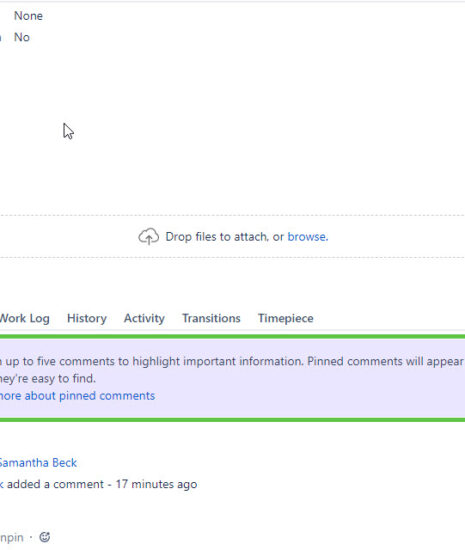Switch to the Work Log tab
Screen dimensions: 465x550
pyautogui.click(x=24, y=318)
